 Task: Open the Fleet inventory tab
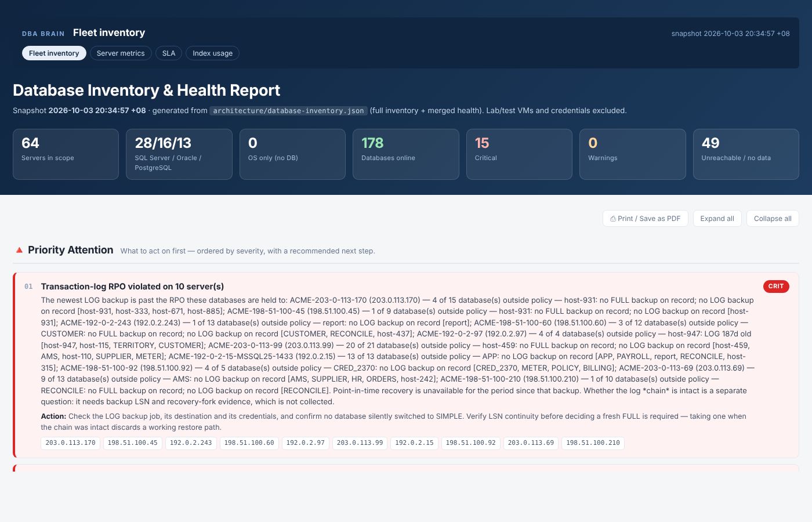click(54, 53)
